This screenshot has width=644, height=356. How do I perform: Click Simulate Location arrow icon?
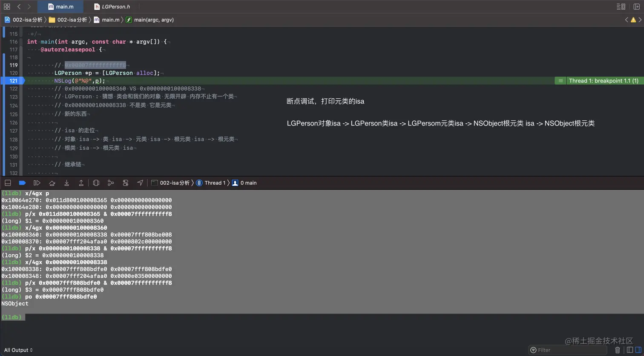(140, 183)
